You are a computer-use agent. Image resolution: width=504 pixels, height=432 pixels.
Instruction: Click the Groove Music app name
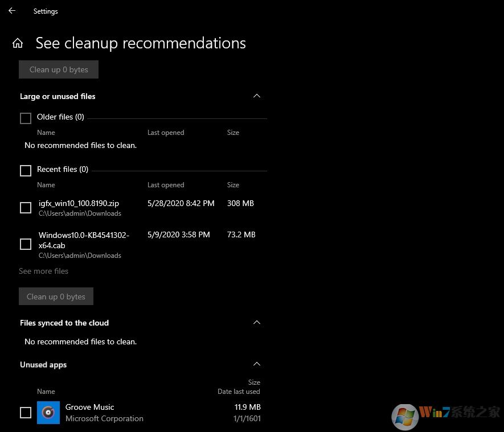click(x=89, y=407)
